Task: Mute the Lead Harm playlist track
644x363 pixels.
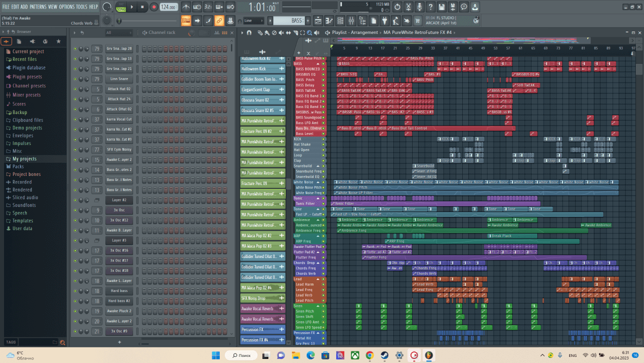Action: pyautogui.click(x=324, y=284)
